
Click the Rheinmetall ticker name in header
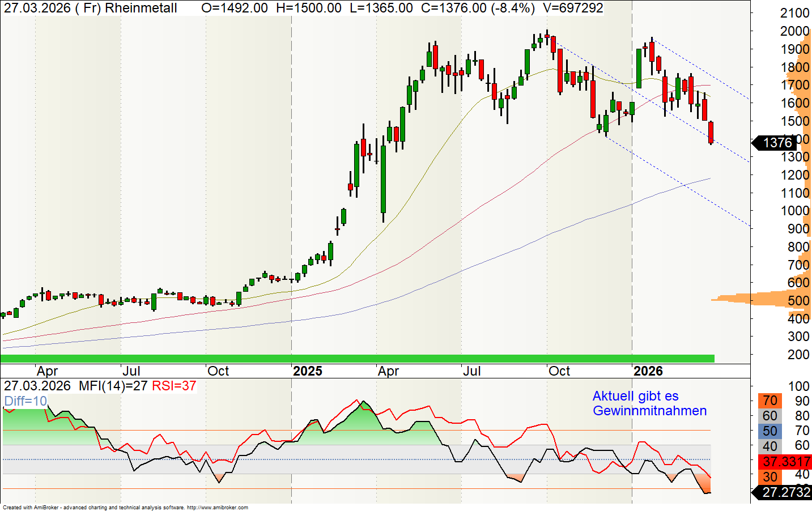point(141,8)
